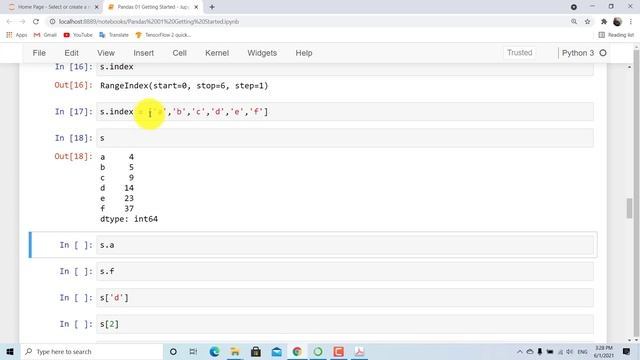Click the RangeIndex output text

coord(184,86)
